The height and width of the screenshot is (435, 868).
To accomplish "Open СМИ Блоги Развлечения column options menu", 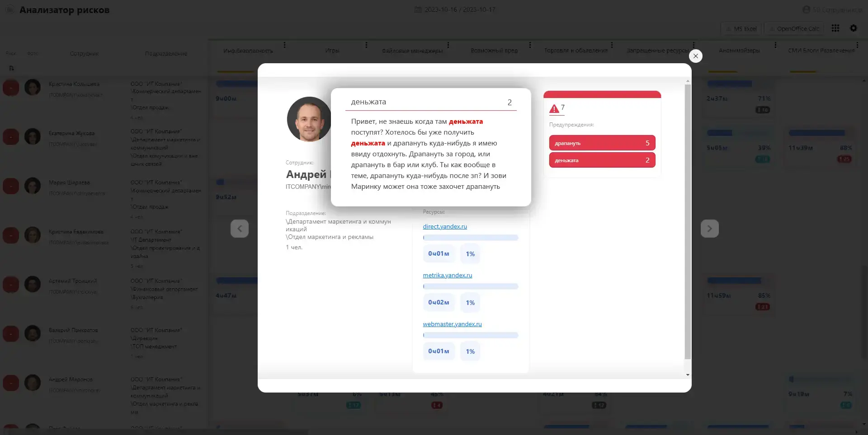I will coord(857,45).
